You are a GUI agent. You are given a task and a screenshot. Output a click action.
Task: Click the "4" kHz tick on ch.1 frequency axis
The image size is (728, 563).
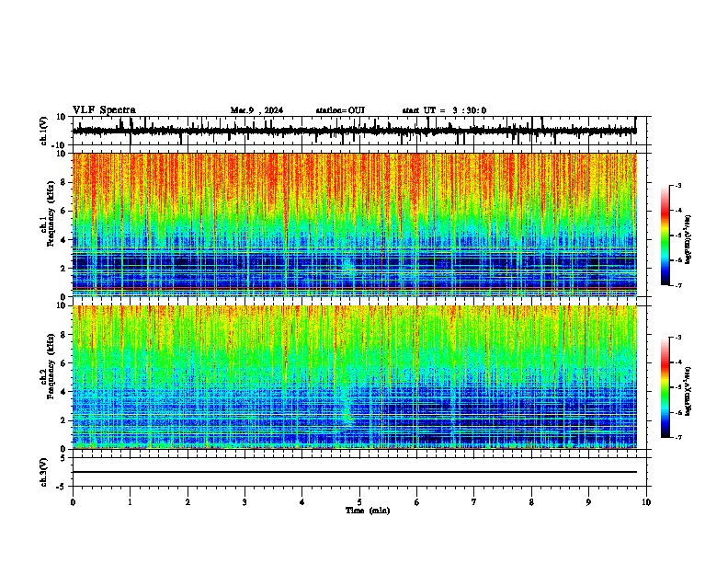click(x=64, y=240)
